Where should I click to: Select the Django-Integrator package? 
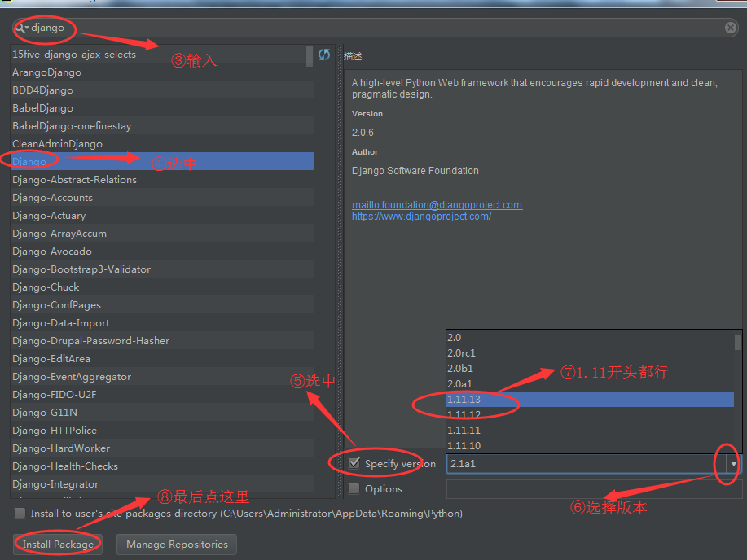click(x=162, y=483)
